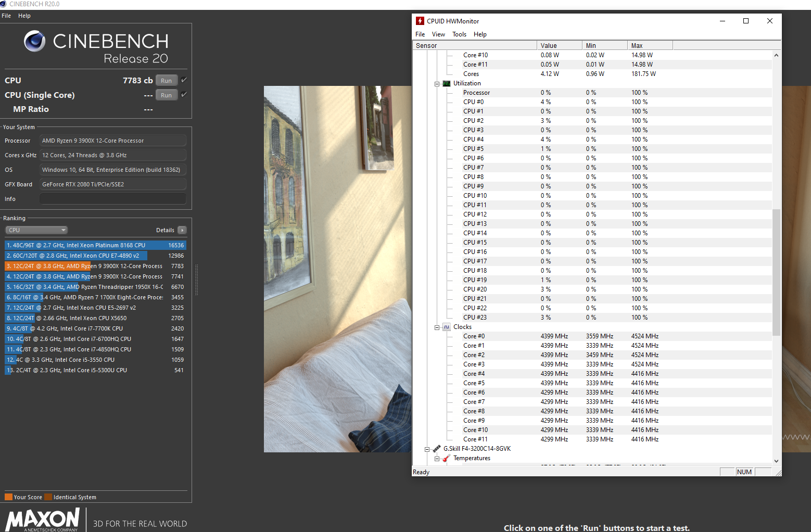Click the Cinebench title bar app icon
Image resolution: width=811 pixels, height=532 pixels.
4,4
